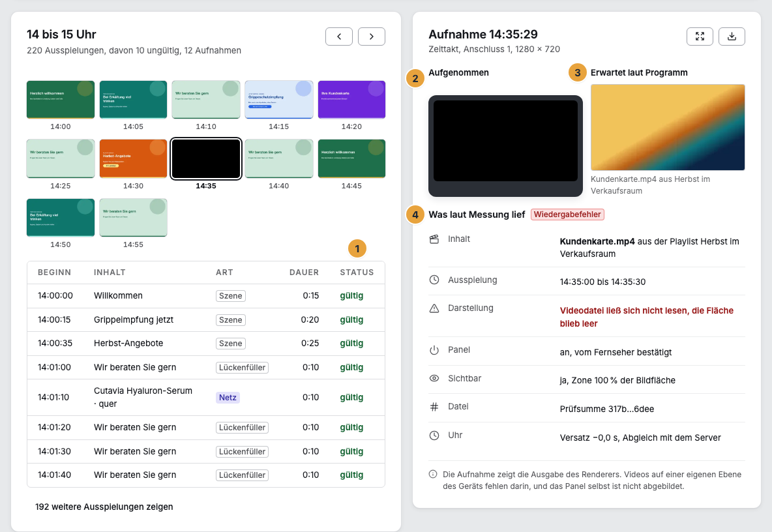Show the 192 weitere Ausspielungen
This screenshot has width=772, height=532.
click(104, 507)
